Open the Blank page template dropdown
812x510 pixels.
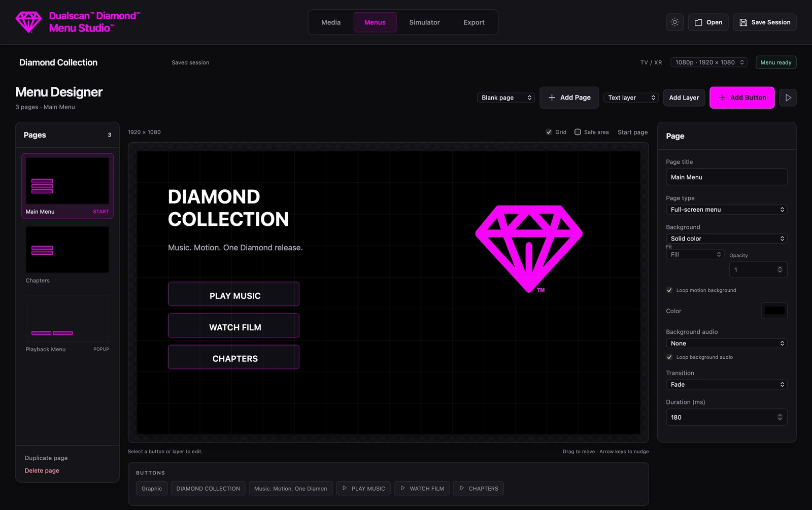(x=506, y=97)
